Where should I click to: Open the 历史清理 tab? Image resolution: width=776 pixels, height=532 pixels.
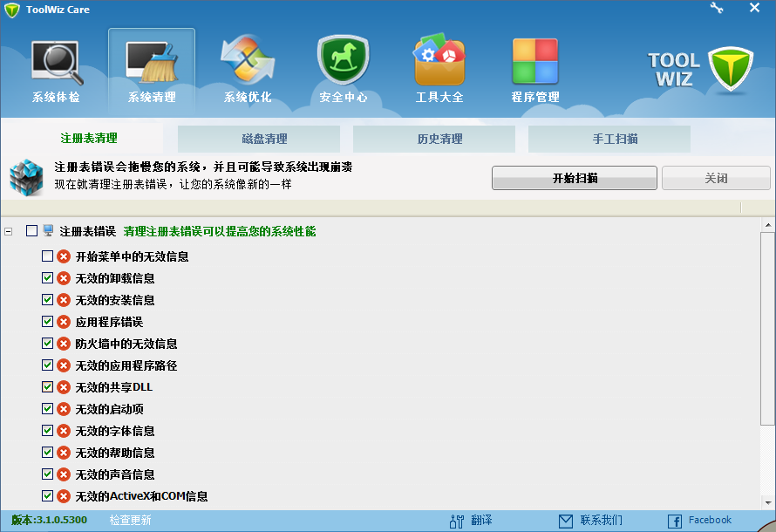pyautogui.click(x=433, y=138)
